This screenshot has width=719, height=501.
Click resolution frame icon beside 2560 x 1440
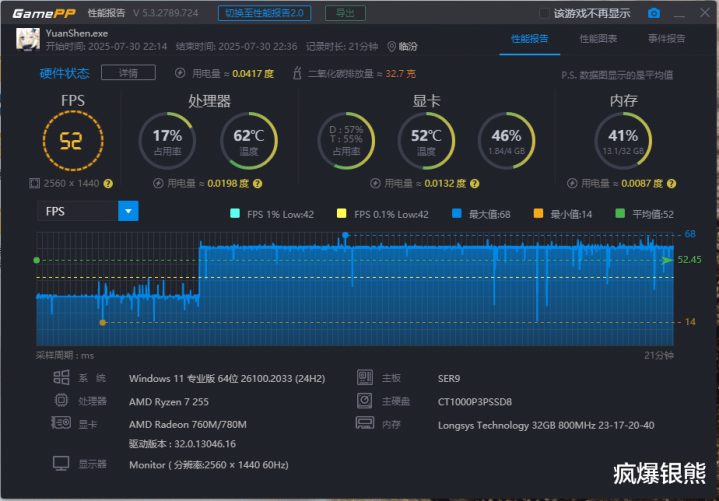(x=34, y=184)
